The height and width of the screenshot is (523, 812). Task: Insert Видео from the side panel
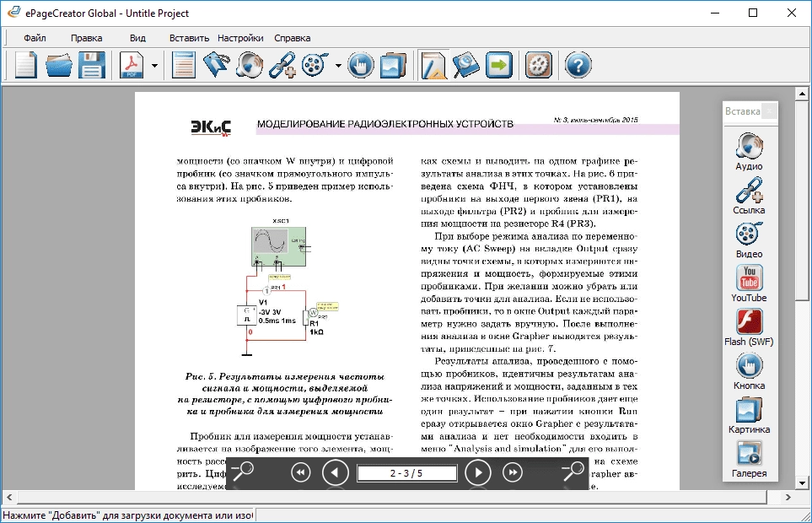(749, 240)
